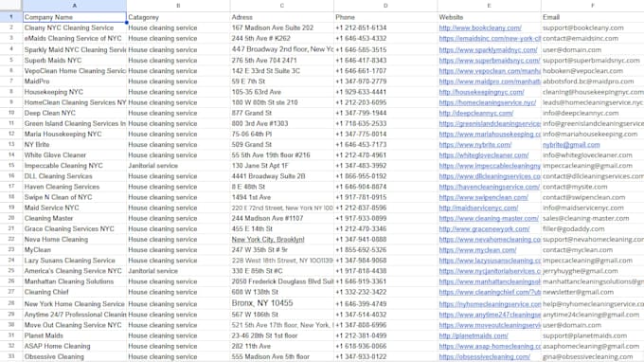
Task: Click the 'Bronx, NY 10455' address cell
Action: (282, 303)
